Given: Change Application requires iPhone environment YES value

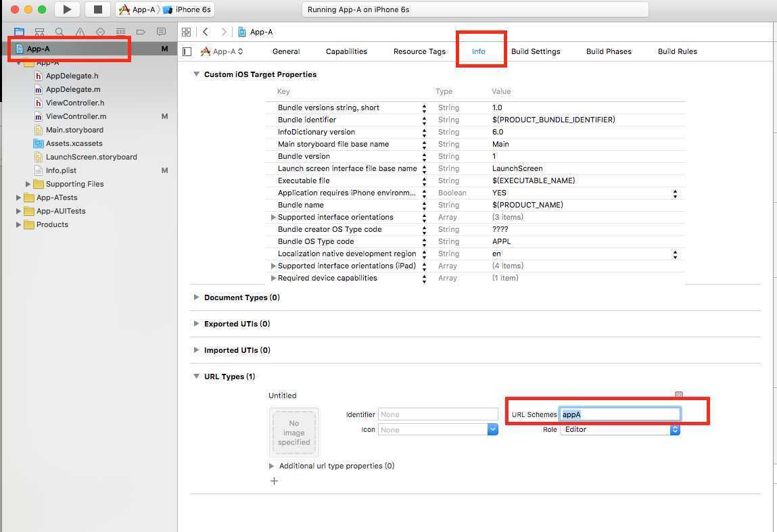Looking at the screenshot, I should (675, 193).
